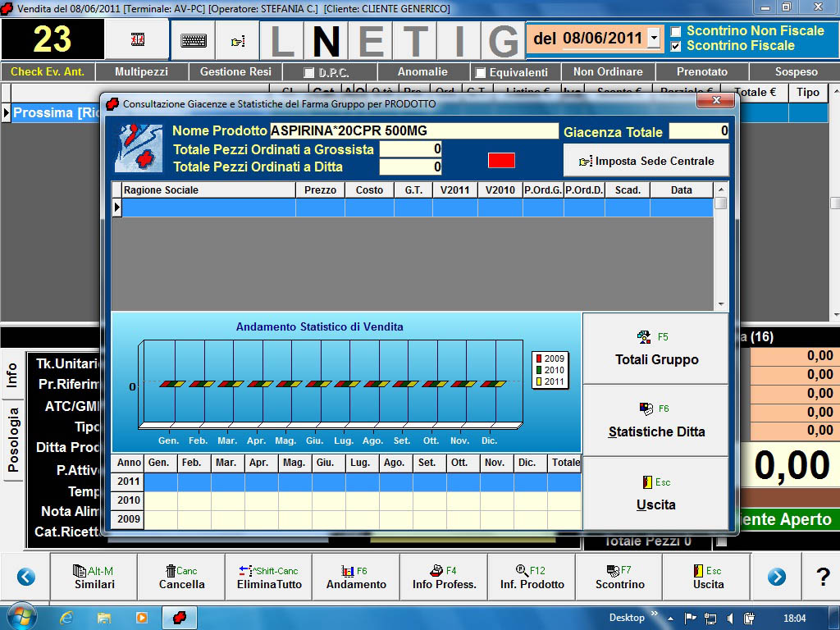Image resolution: width=840 pixels, height=630 pixels.
Task: Click the Scontrino receipt button
Action: (619, 577)
